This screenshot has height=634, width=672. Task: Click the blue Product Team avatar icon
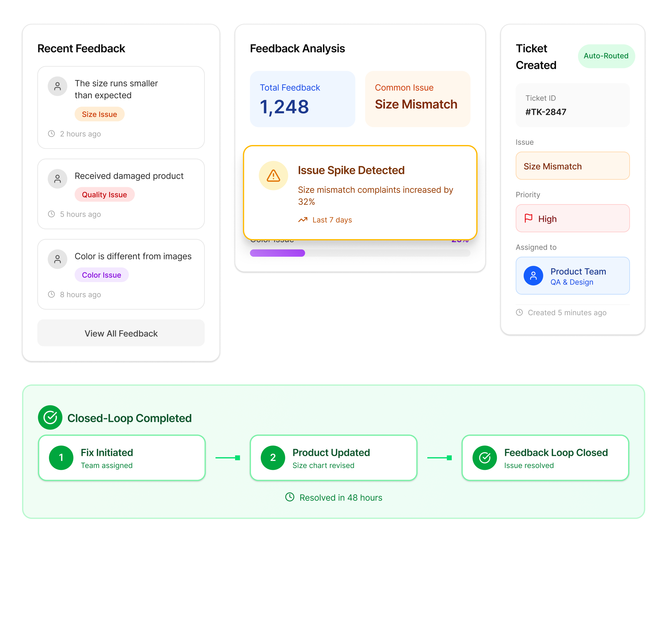(x=533, y=276)
